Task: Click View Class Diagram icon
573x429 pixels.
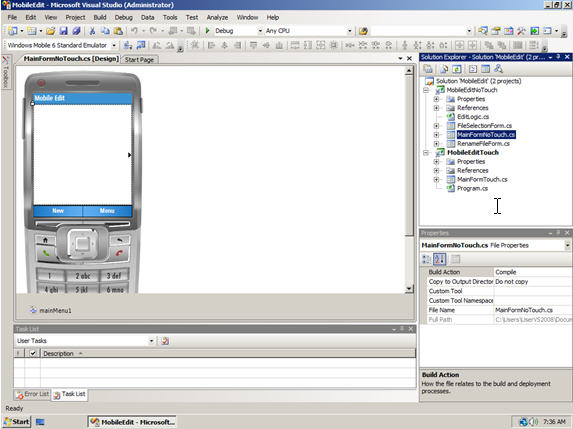Action: pos(498,69)
